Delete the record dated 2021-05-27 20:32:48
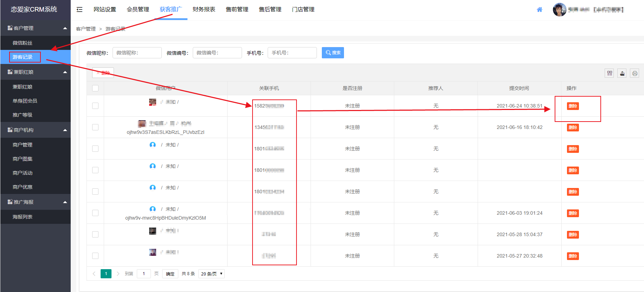644x292 pixels. tap(573, 256)
